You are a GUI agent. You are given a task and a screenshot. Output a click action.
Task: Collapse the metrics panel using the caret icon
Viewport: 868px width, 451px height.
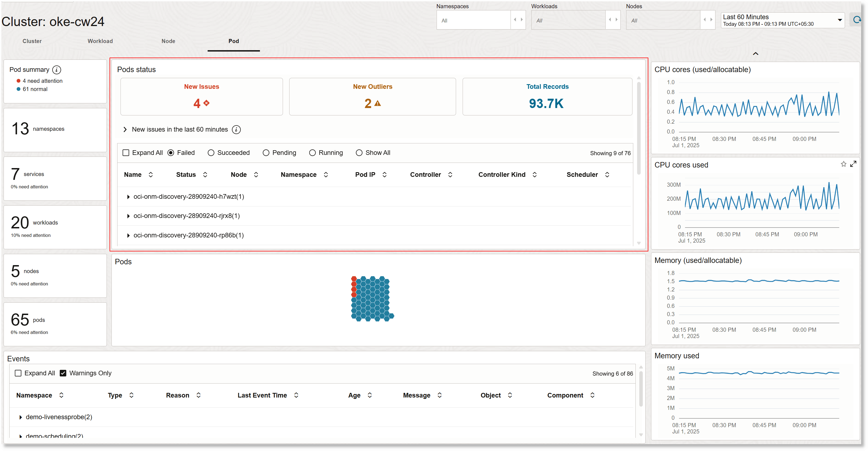click(755, 53)
